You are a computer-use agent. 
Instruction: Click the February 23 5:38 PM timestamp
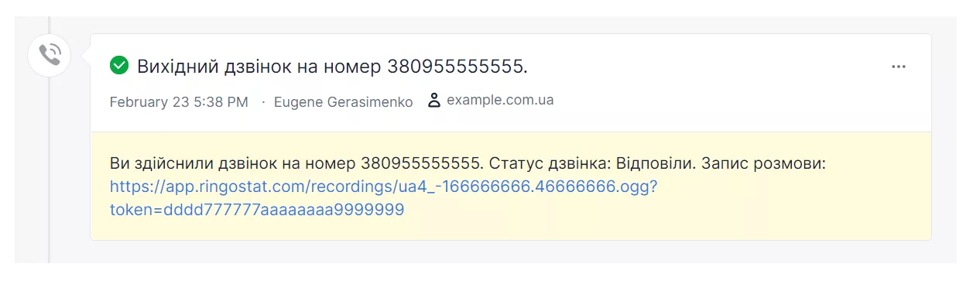[x=179, y=101]
